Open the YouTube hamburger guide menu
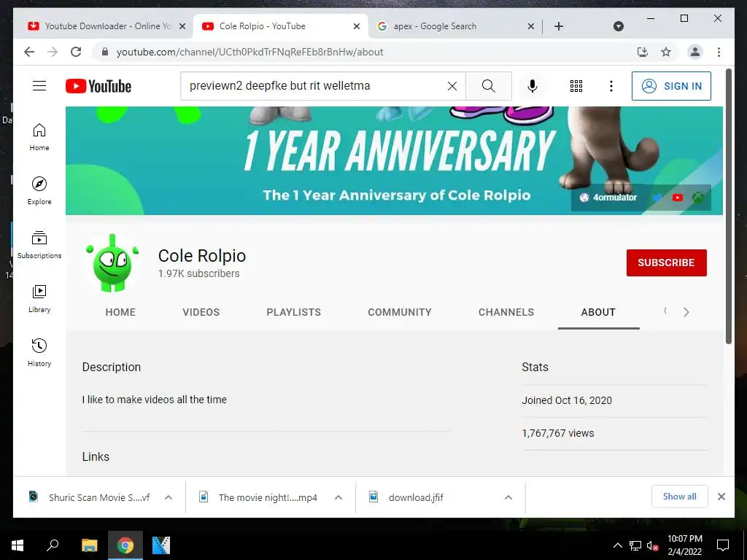Viewport: 747px width, 560px height. 39,86
